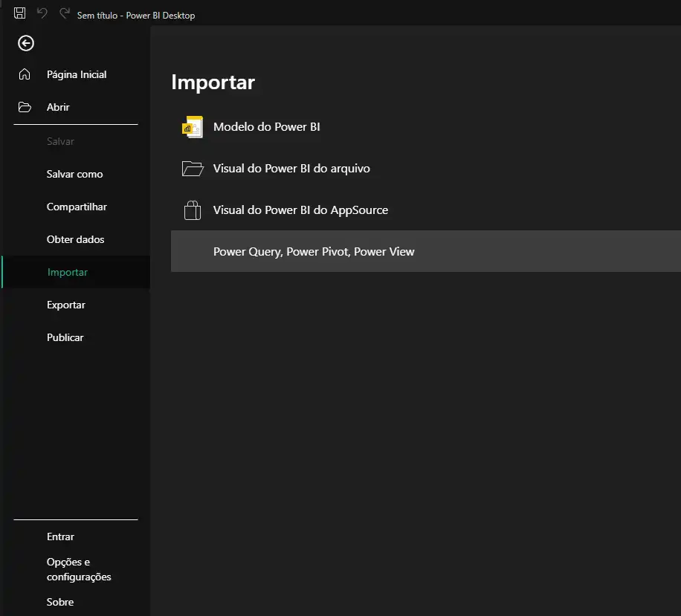Click the house icon for Página Inicial
Image resolution: width=681 pixels, height=616 pixels.
point(25,74)
